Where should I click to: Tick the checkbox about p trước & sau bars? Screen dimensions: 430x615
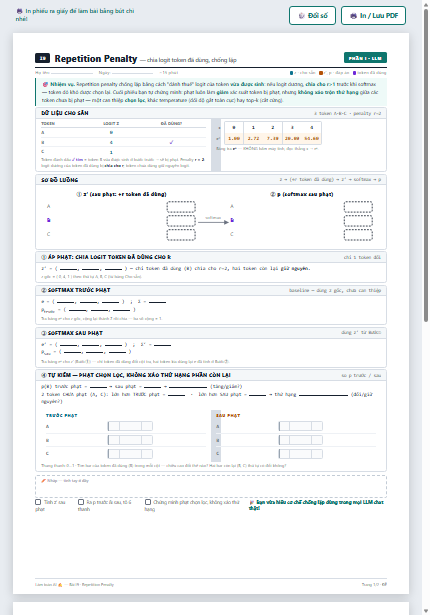(81, 502)
